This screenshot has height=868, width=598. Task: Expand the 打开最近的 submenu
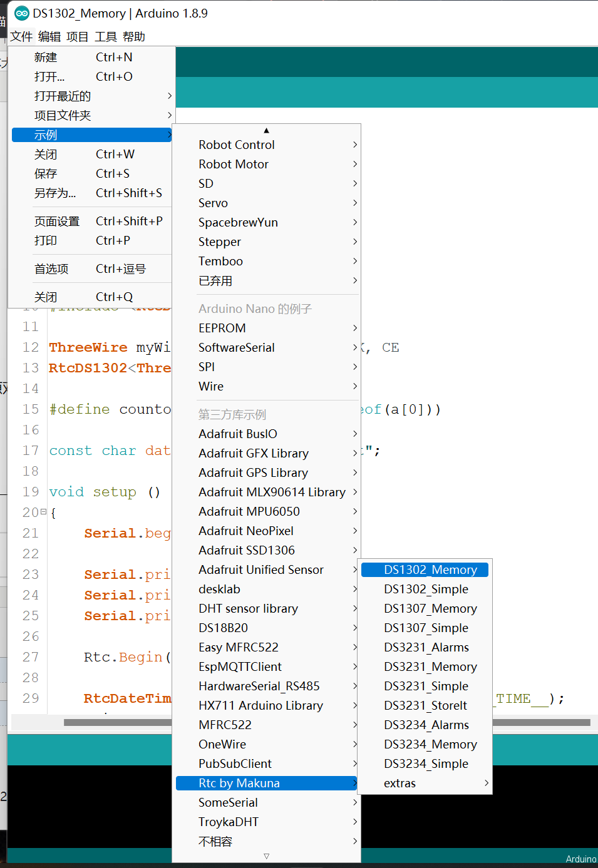tap(91, 96)
